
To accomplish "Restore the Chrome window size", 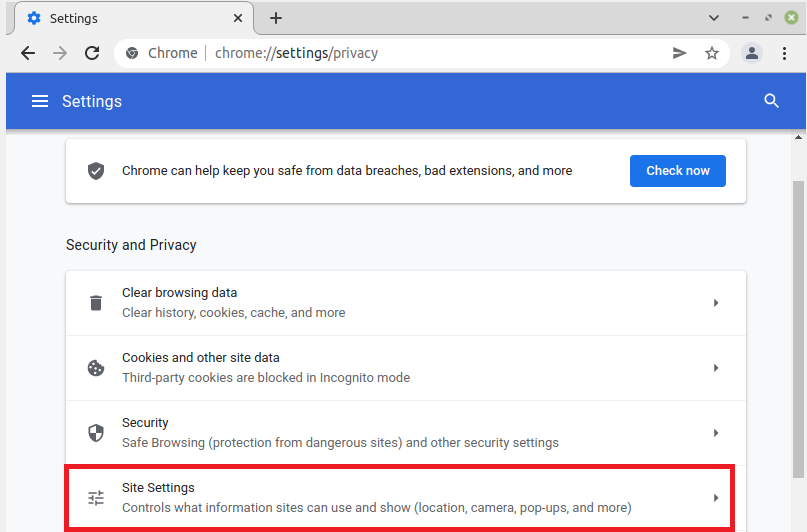I will [768, 18].
